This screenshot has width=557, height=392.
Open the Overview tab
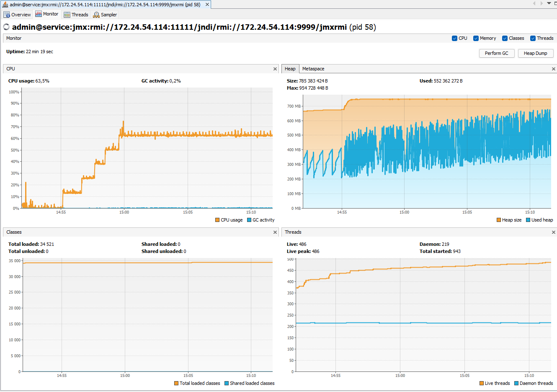tap(17, 15)
